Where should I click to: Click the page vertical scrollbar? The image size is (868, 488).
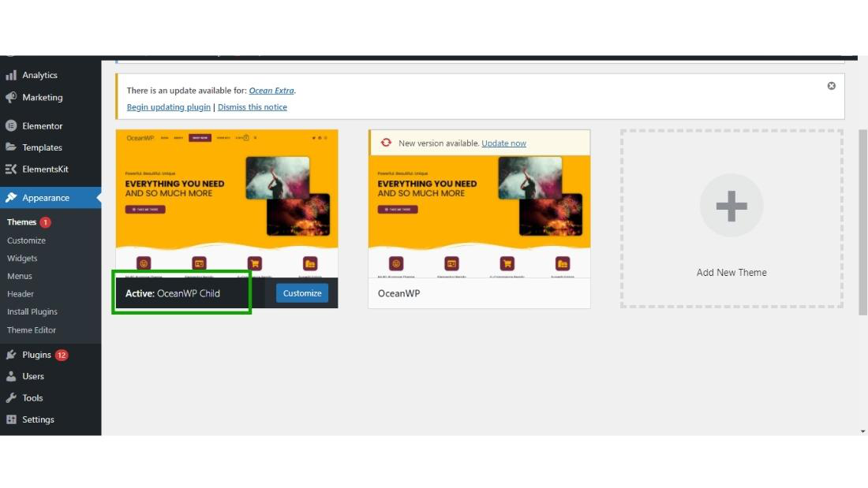pyautogui.click(x=862, y=222)
